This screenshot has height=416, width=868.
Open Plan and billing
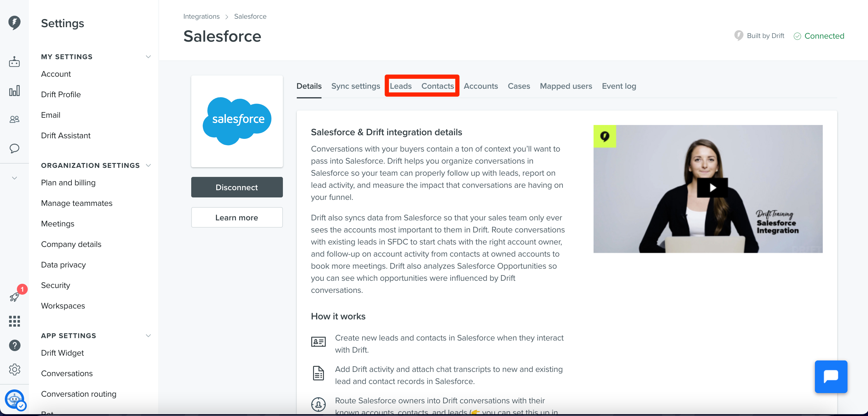click(x=68, y=183)
